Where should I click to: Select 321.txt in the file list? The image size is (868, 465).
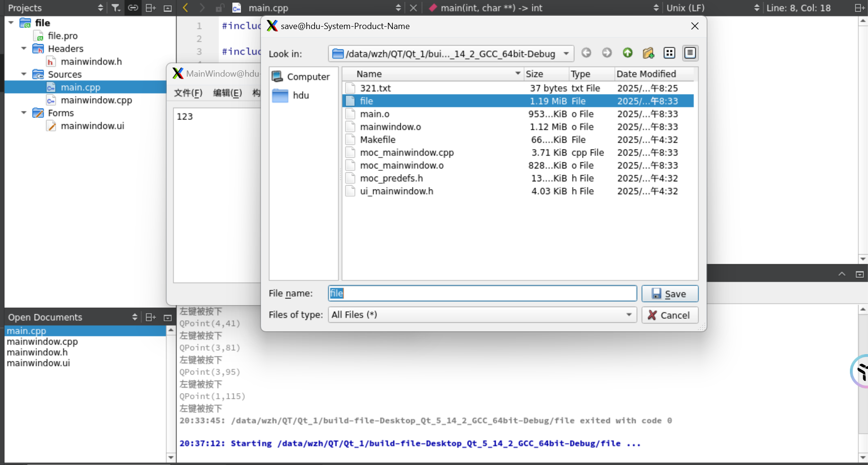tap(518, 88)
